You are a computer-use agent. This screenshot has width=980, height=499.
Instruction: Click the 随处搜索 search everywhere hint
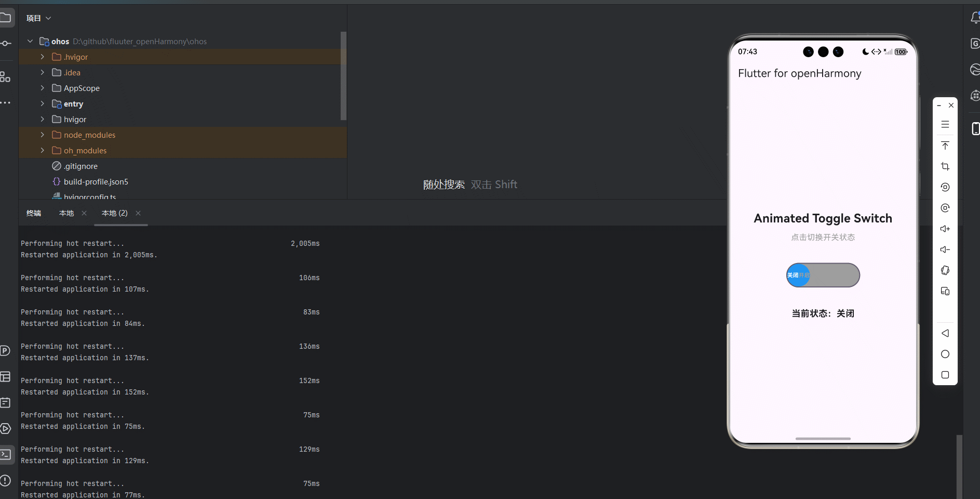[444, 185]
